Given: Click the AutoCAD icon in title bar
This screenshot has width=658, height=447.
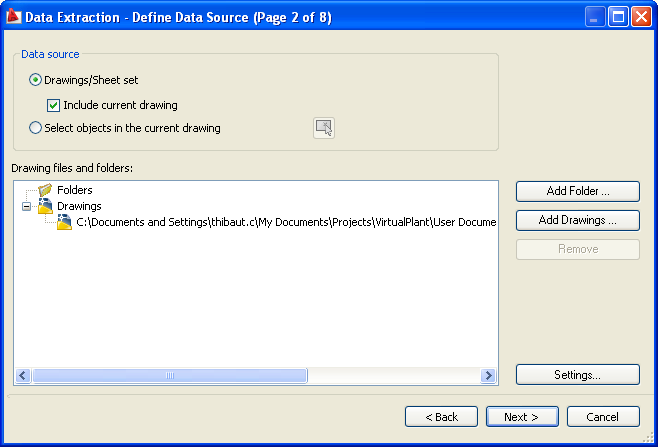Looking at the screenshot, I should point(13,16).
